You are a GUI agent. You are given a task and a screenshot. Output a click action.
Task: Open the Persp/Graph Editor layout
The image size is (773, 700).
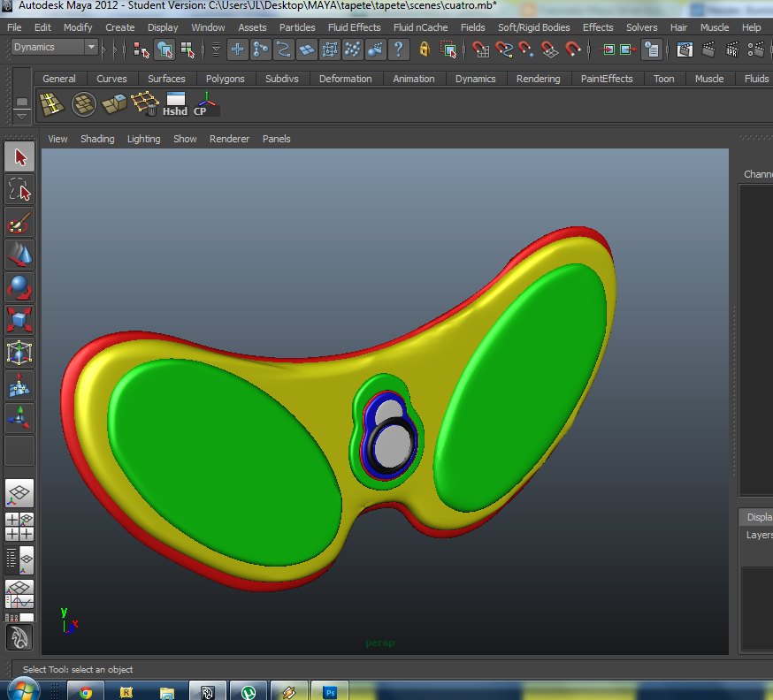coord(19,594)
